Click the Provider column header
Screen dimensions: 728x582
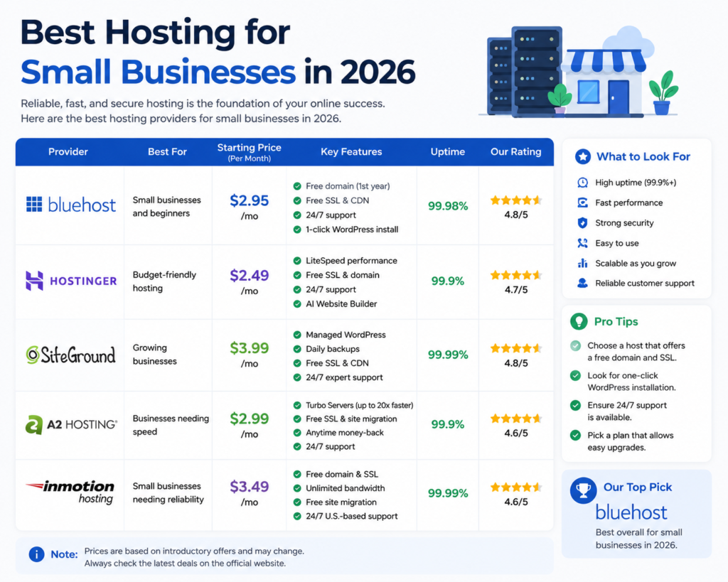[68, 152]
